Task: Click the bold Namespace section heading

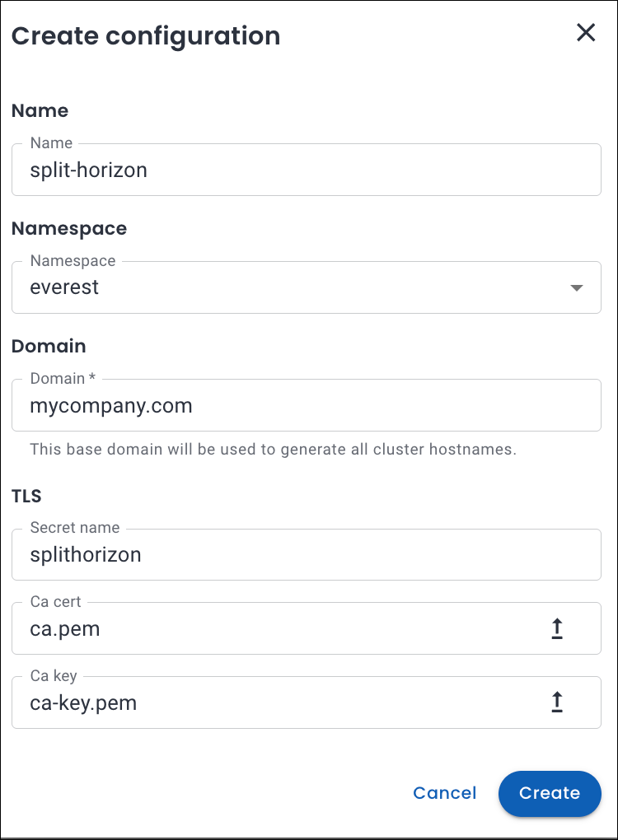Action: (x=69, y=228)
